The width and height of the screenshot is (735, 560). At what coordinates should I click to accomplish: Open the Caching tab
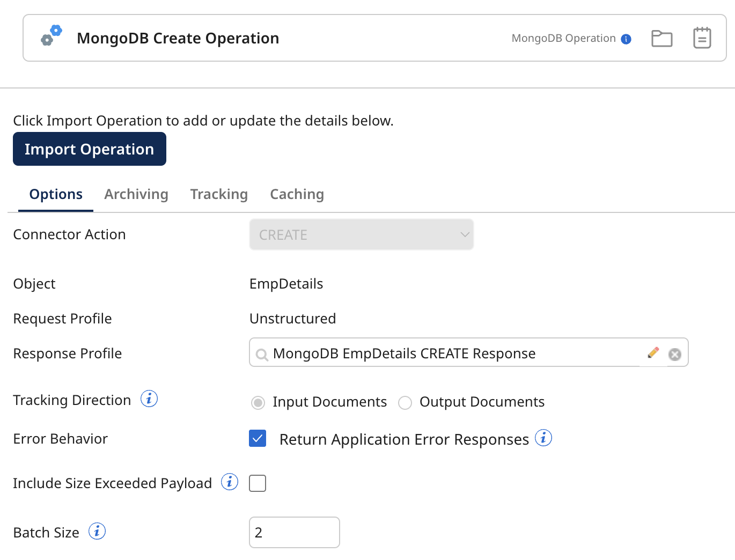(297, 194)
